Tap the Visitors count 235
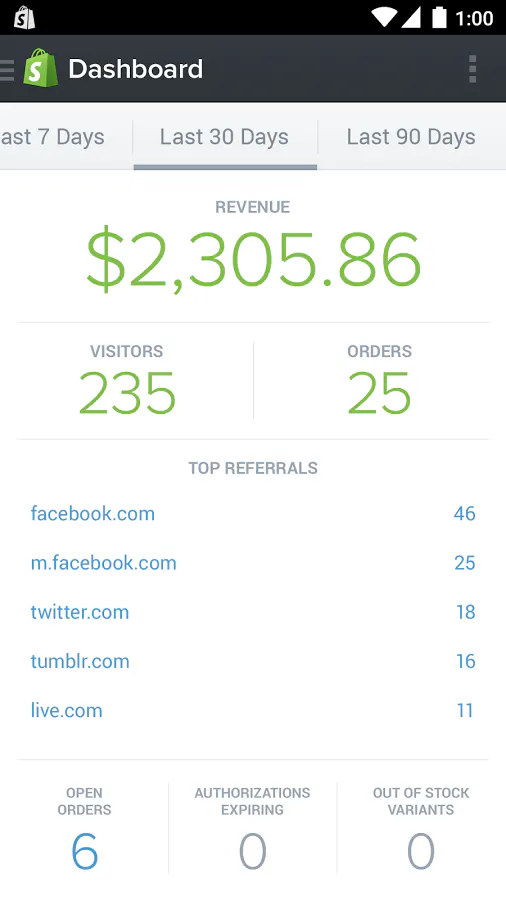The image size is (506, 900). coord(127,393)
